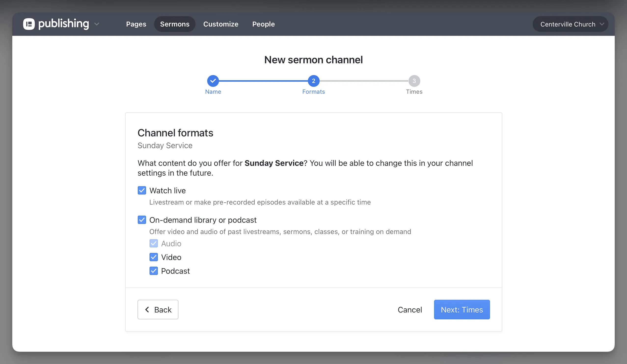The width and height of the screenshot is (627, 364).
Task: Switch to the Sermons tab
Action: [175, 24]
